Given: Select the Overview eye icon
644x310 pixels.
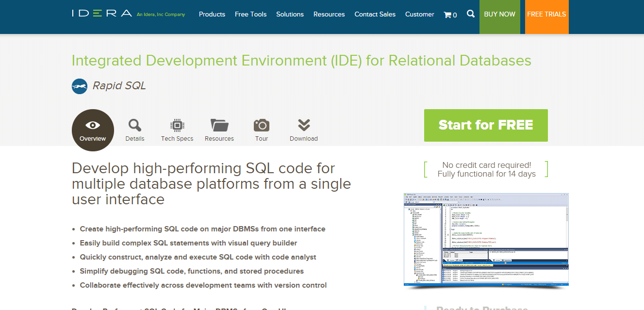Looking at the screenshot, I should click(93, 130).
